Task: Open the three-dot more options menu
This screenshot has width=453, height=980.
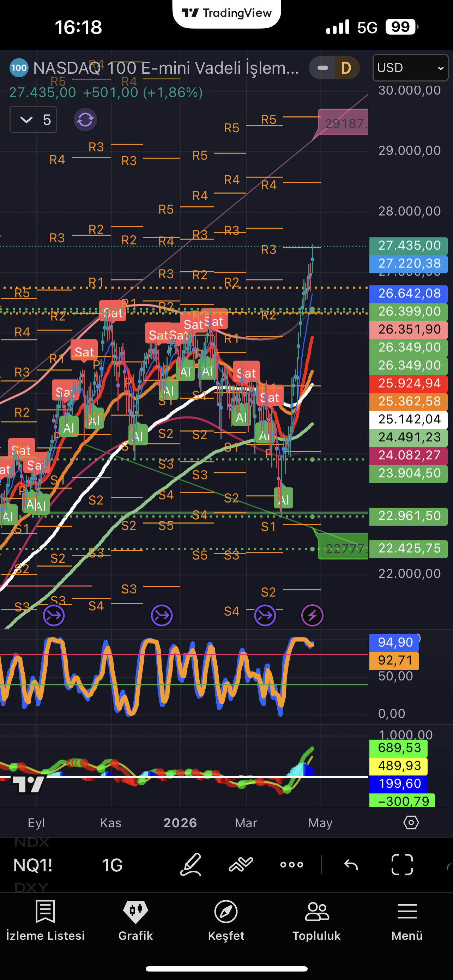Action: click(292, 865)
